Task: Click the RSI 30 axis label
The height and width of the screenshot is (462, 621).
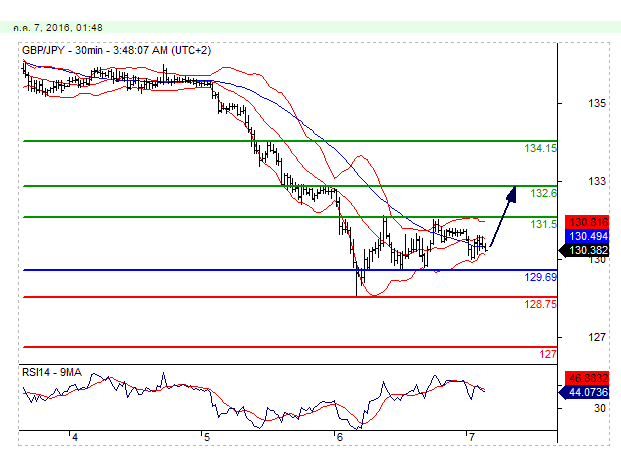Action: (600, 408)
